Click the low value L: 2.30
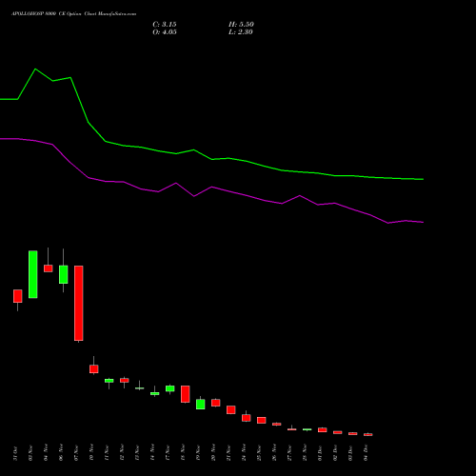Viewport: 476px width, 476px height. coord(241,32)
